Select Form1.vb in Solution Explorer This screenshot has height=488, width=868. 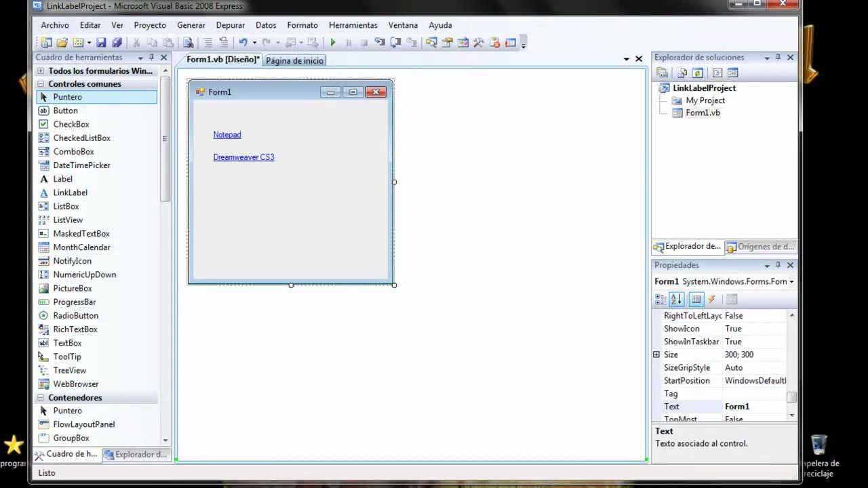click(703, 113)
